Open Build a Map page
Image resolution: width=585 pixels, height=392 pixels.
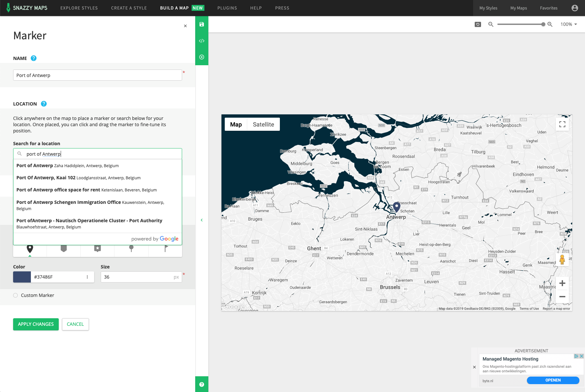(x=182, y=8)
